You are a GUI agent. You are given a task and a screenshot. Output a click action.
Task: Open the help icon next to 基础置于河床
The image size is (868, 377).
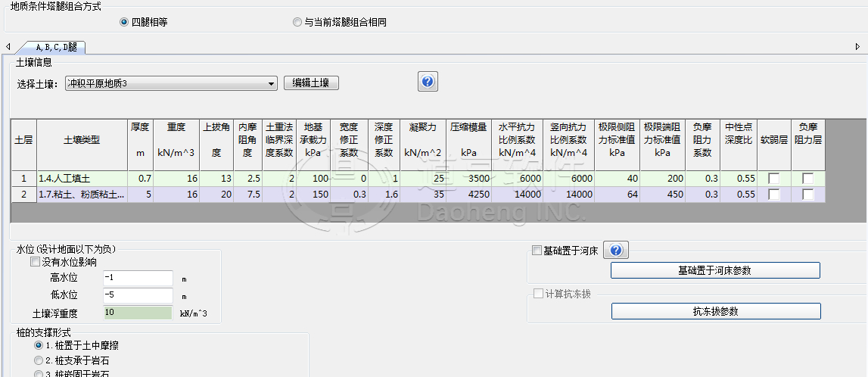(615, 251)
